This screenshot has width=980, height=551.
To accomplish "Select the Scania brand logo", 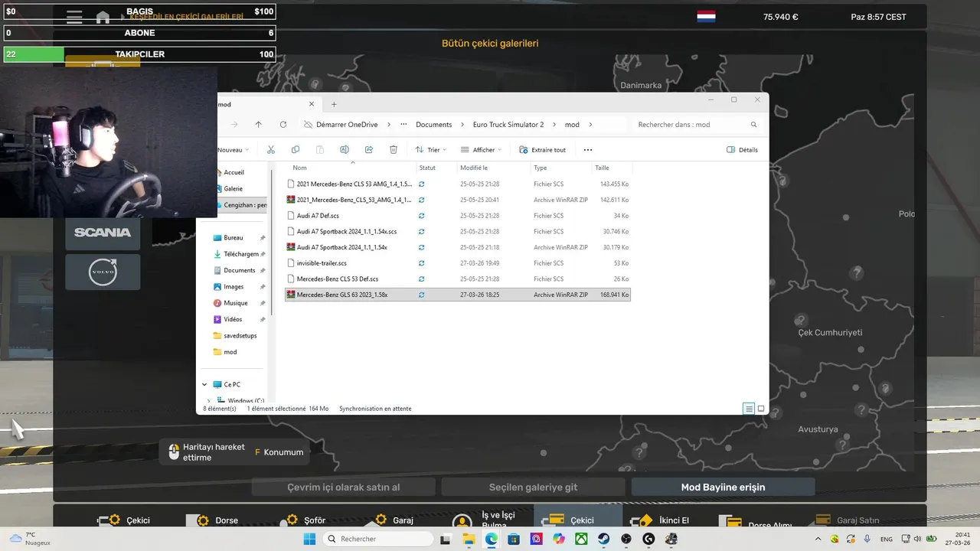I will [103, 232].
